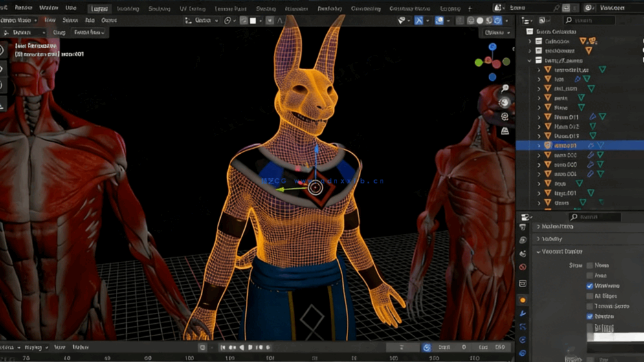Toggle X-Ray icon in viewport header
The width and height of the screenshot is (644, 362).
tap(460, 20)
